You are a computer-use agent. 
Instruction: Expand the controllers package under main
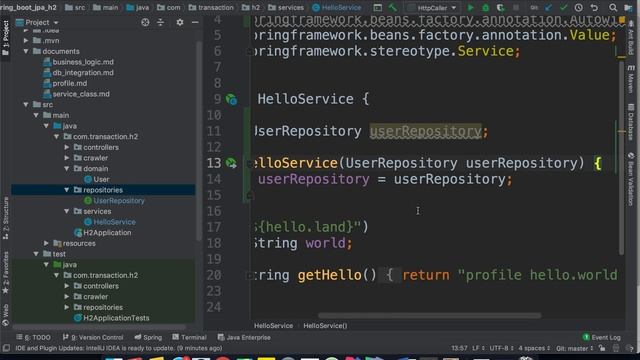tap(67, 147)
